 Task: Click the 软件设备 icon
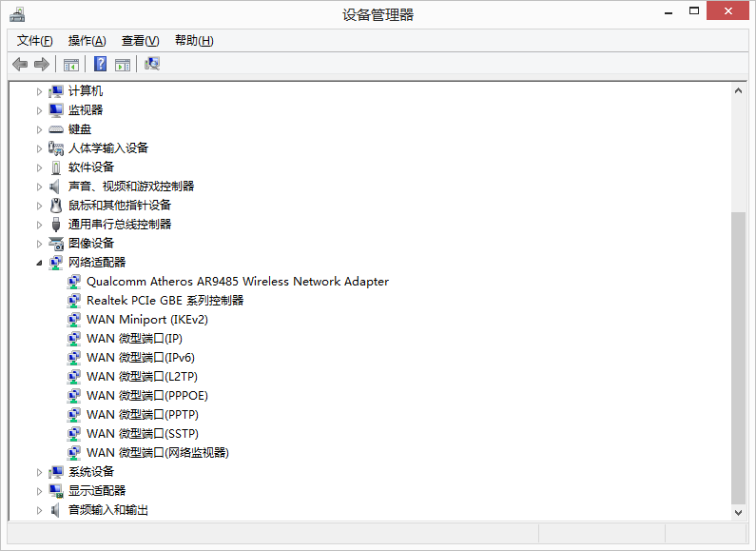(56, 167)
